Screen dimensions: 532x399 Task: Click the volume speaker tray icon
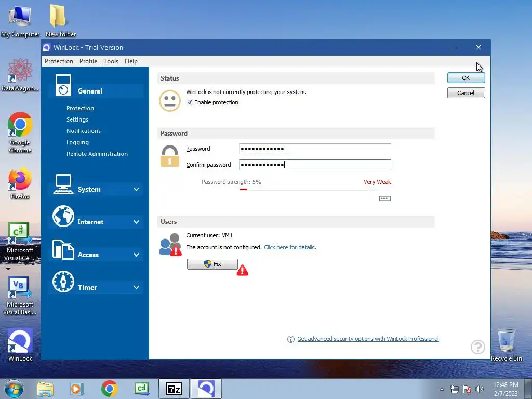tap(480, 389)
